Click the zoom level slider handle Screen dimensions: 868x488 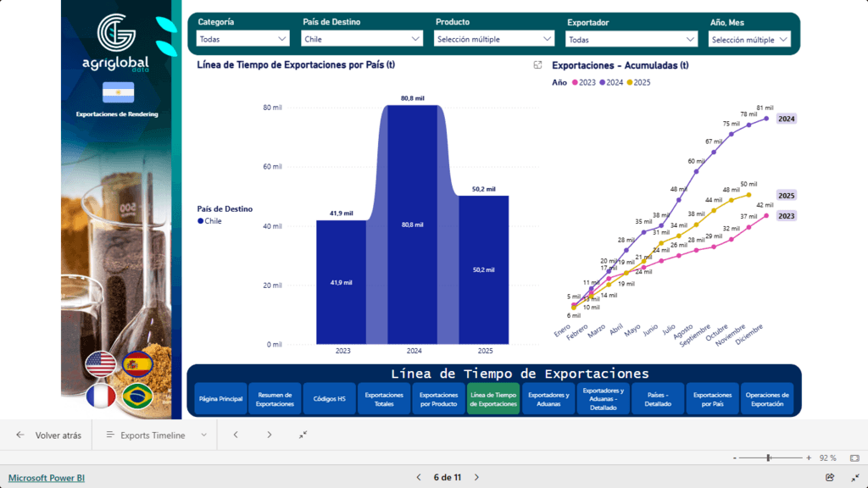768,457
